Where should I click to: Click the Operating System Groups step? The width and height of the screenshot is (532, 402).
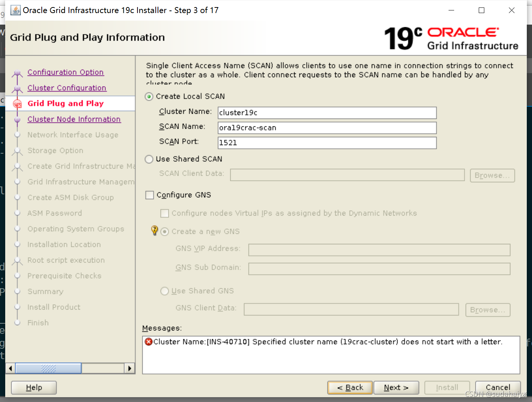click(76, 229)
